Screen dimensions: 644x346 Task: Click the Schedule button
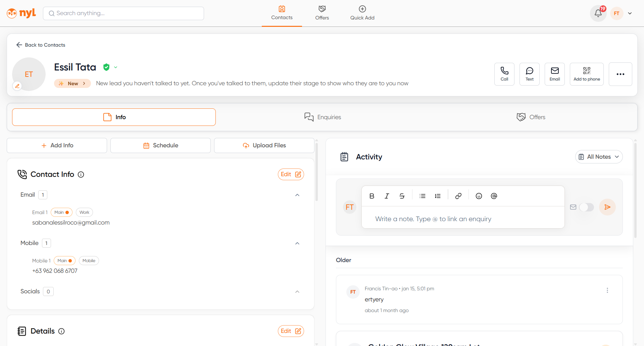160,145
